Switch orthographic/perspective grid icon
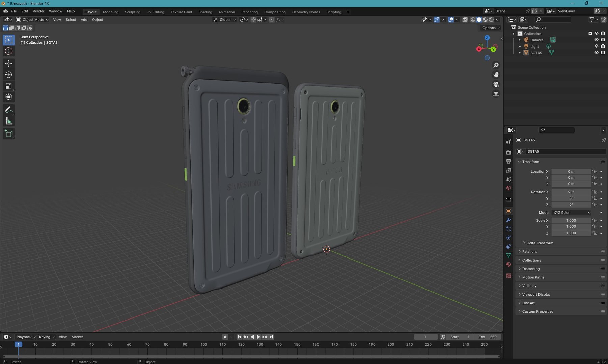608x364 pixels. (x=496, y=94)
